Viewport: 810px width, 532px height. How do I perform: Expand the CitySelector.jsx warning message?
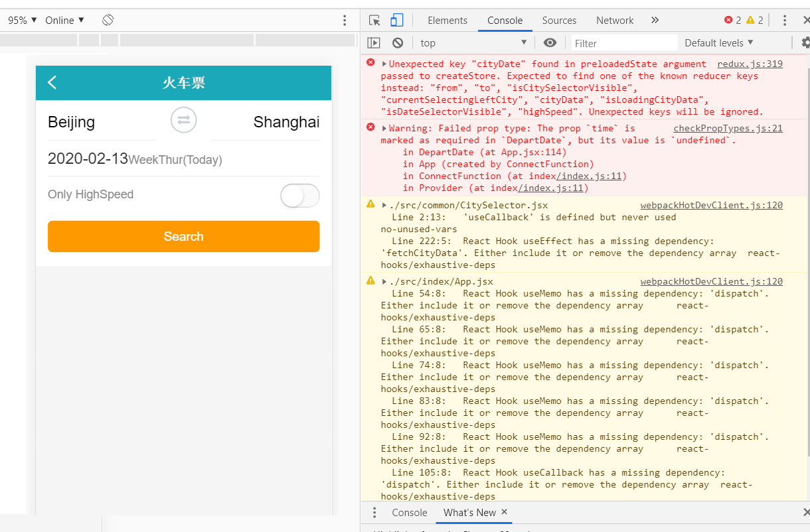(x=384, y=205)
